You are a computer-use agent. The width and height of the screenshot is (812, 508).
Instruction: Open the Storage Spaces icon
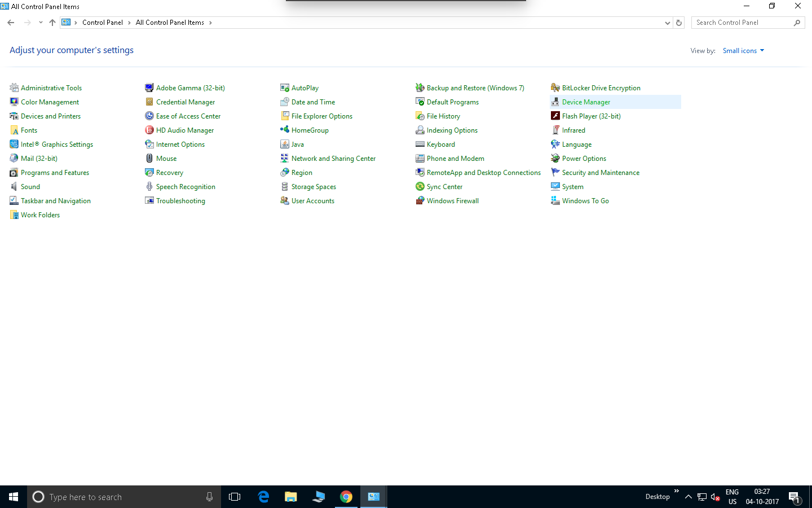[x=285, y=186]
